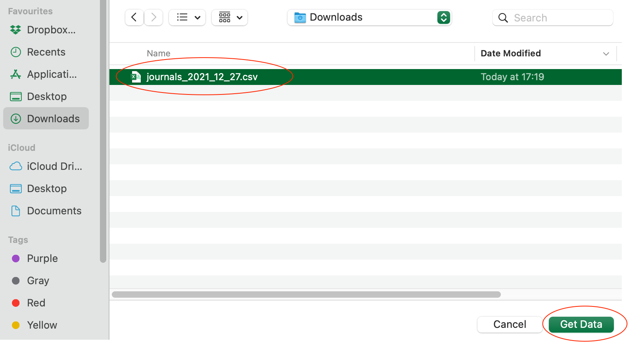Click the Get Data button

pyautogui.click(x=581, y=324)
